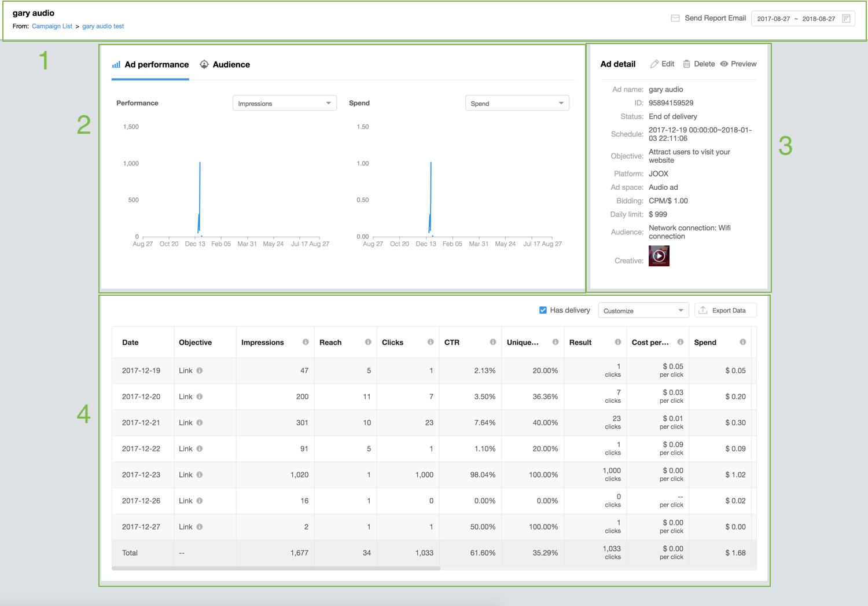Click the 98.04% CTR value
The image size is (868, 606).
tap(483, 475)
